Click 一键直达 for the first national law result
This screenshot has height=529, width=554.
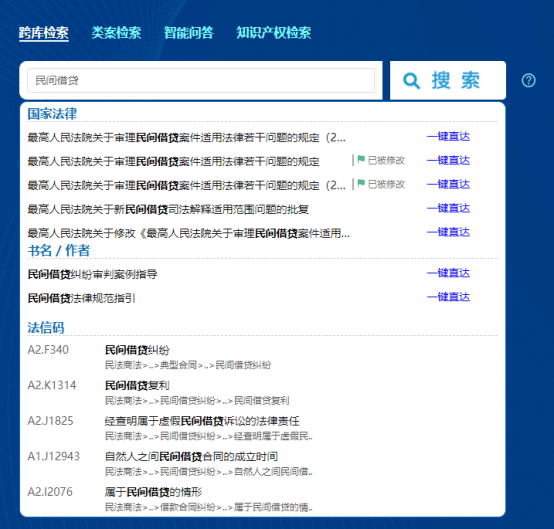point(448,136)
